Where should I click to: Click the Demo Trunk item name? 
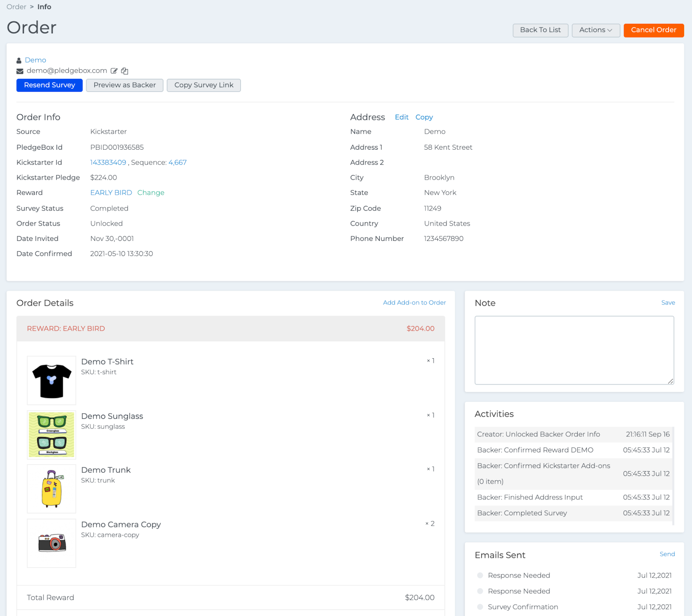pyautogui.click(x=106, y=470)
